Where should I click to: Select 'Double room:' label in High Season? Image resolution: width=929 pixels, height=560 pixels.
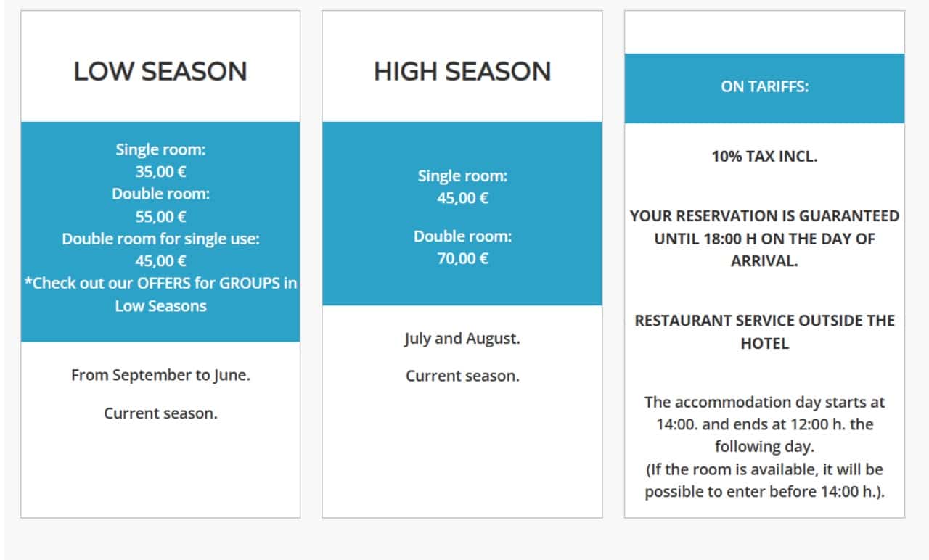[x=462, y=236]
